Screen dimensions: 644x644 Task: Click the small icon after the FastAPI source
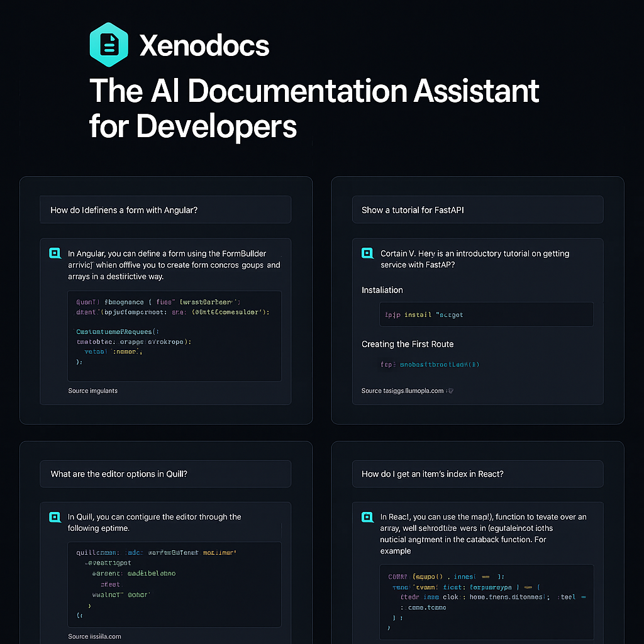[450, 391]
